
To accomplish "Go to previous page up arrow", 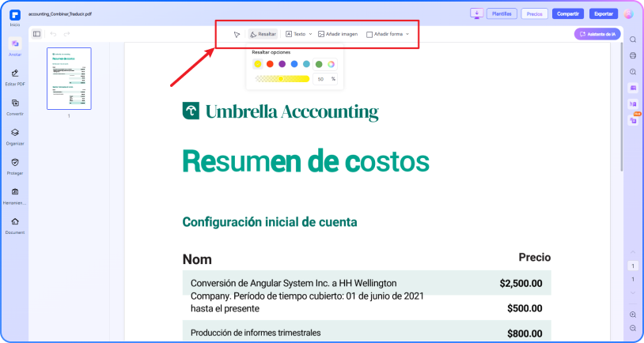I will coord(633,252).
